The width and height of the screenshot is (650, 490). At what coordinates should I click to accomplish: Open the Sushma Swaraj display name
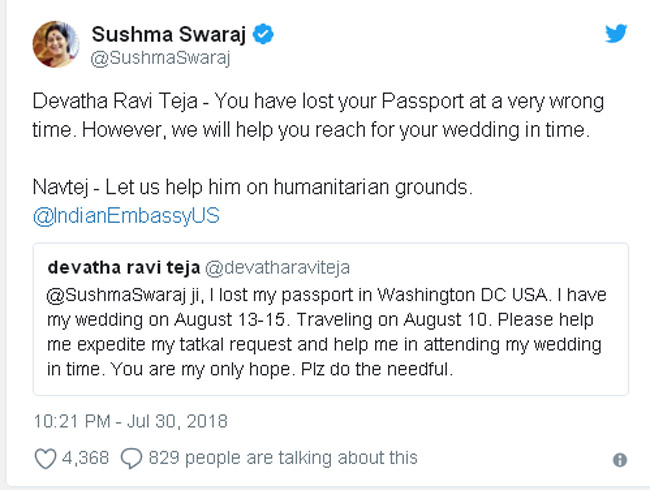tap(169, 34)
